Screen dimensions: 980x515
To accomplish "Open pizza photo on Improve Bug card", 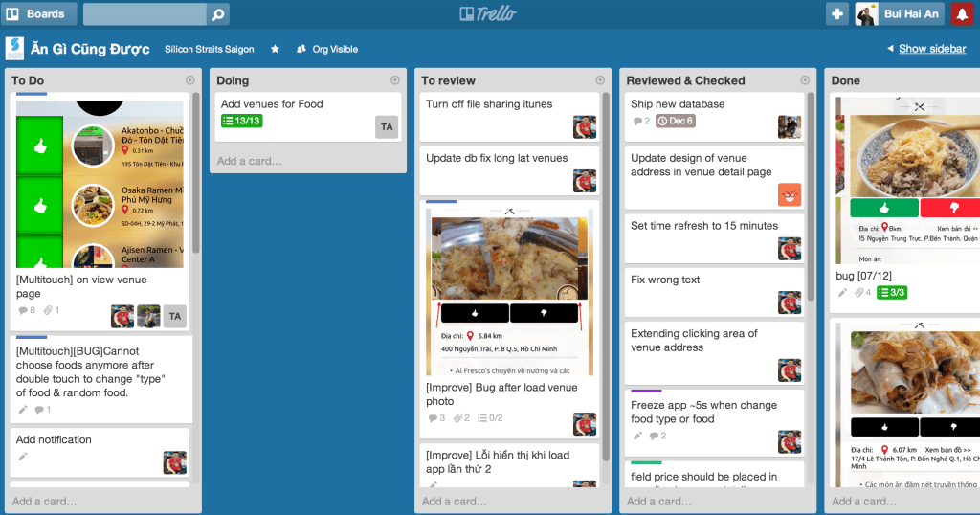I will click(509, 292).
